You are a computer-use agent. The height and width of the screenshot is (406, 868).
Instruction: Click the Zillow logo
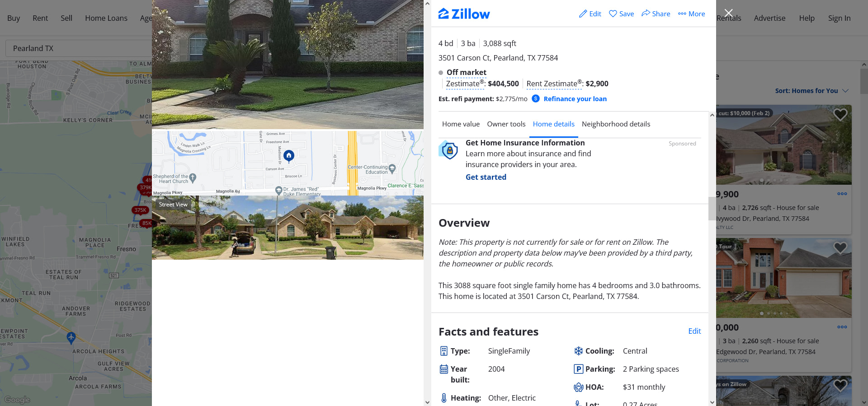tap(464, 14)
